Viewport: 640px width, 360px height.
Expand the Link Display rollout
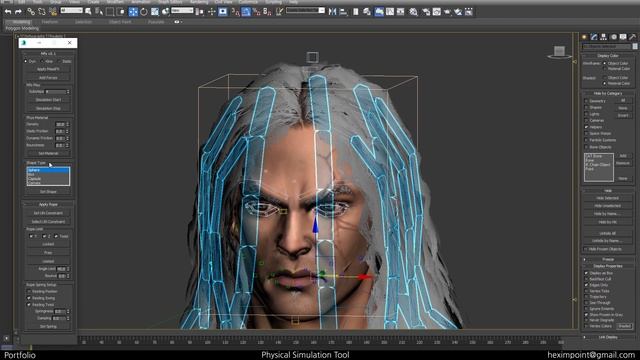click(608, 337)
